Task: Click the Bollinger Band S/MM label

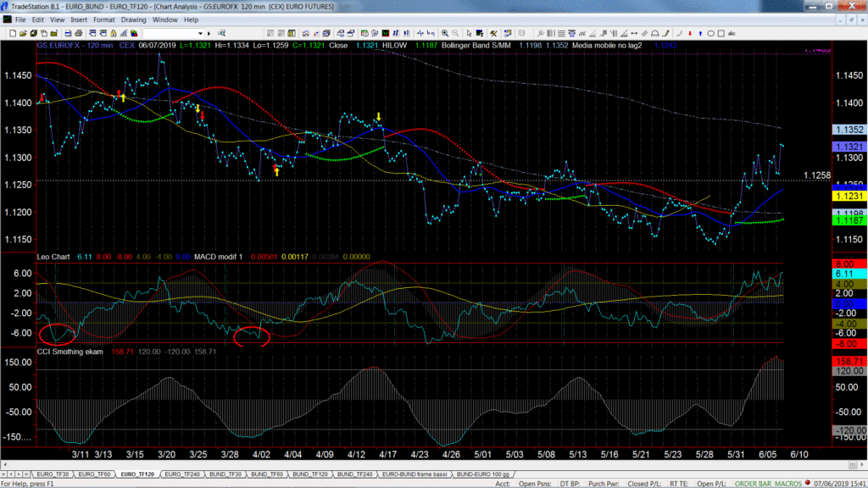Action: 476,46
